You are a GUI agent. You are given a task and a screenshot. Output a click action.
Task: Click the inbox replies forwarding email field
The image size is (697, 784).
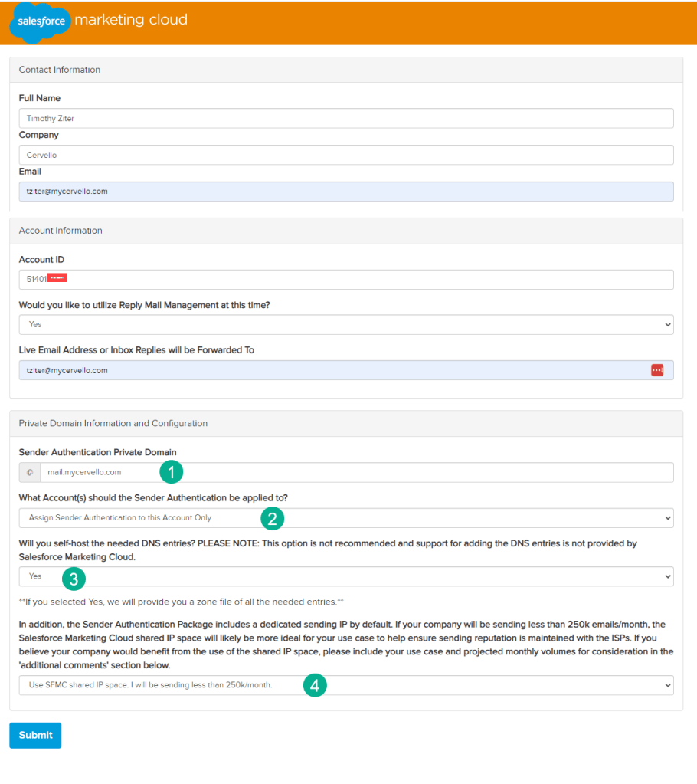point(329,370)
